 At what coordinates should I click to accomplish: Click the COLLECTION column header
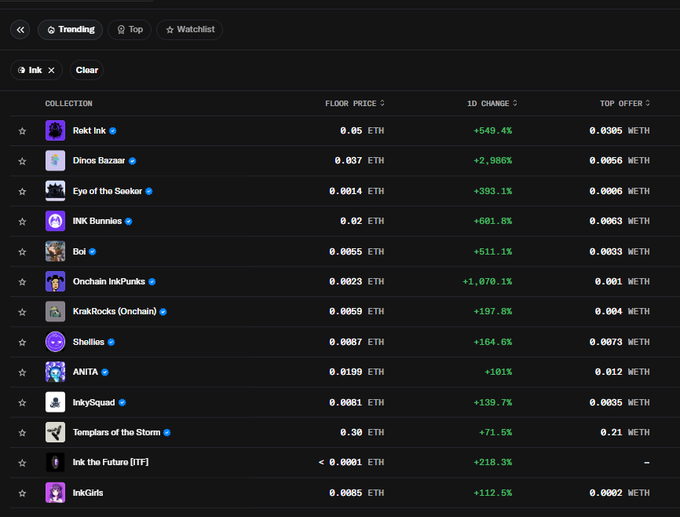69,103
